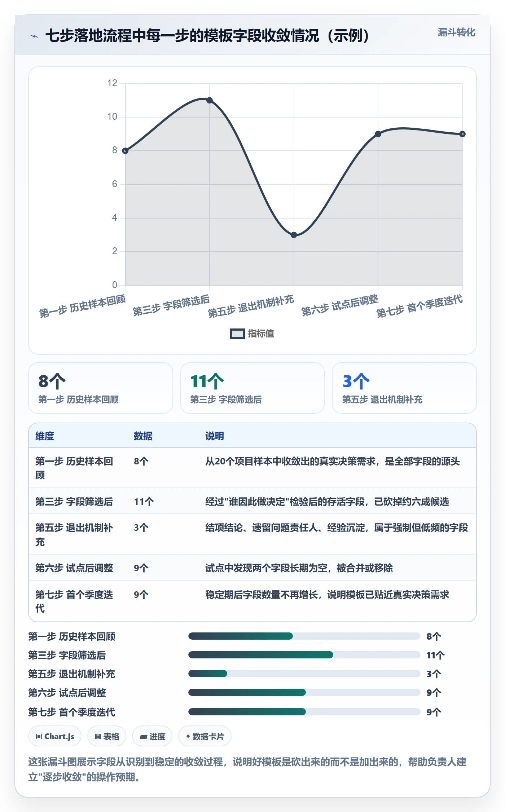Click the 说明 column header
The image size is (505, 812).
click(215, 436)
